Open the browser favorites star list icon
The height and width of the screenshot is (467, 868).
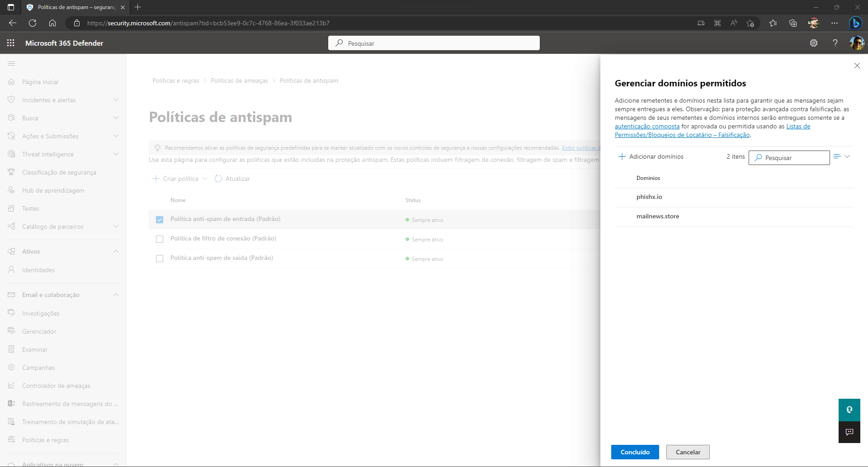(773, 23)
